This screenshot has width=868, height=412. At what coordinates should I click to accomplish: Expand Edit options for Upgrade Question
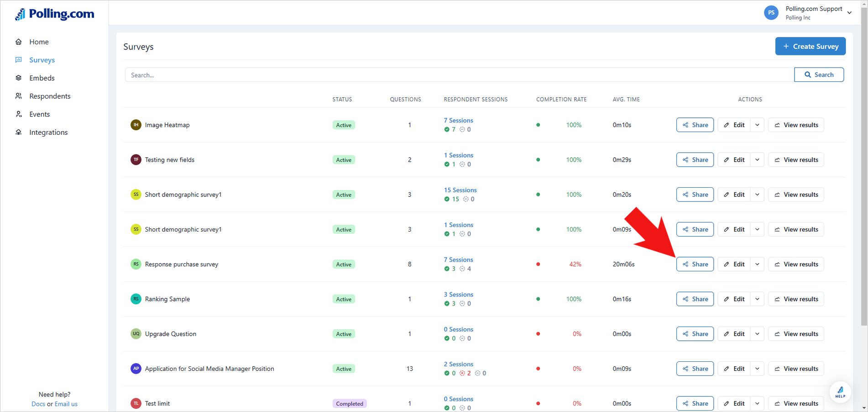point(757,334)
